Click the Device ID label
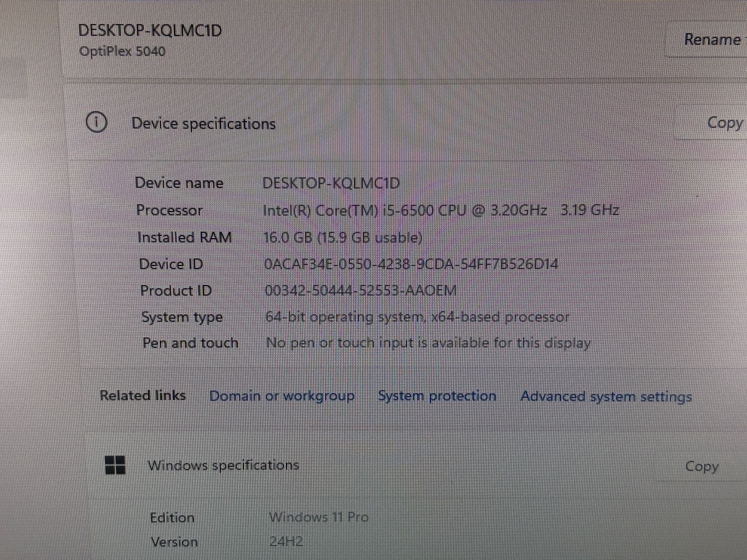747x560 pixels. click(171, 264)
